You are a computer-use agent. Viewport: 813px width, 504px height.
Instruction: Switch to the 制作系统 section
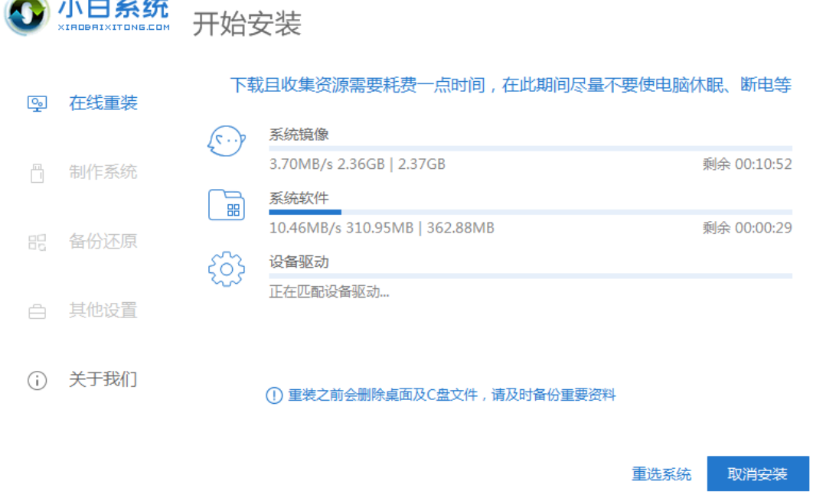(103, 173)
